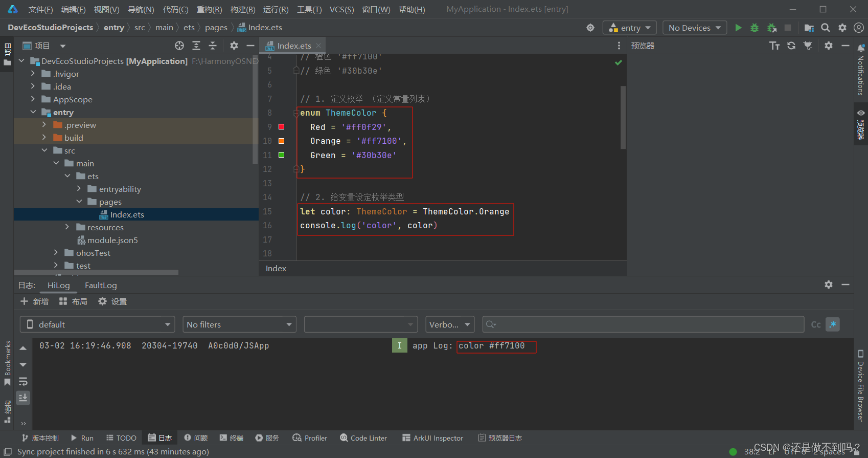The image size is (868, 458).
Task: Toggle soft-wrap icon in log sidebar
Action: point(23,381)
